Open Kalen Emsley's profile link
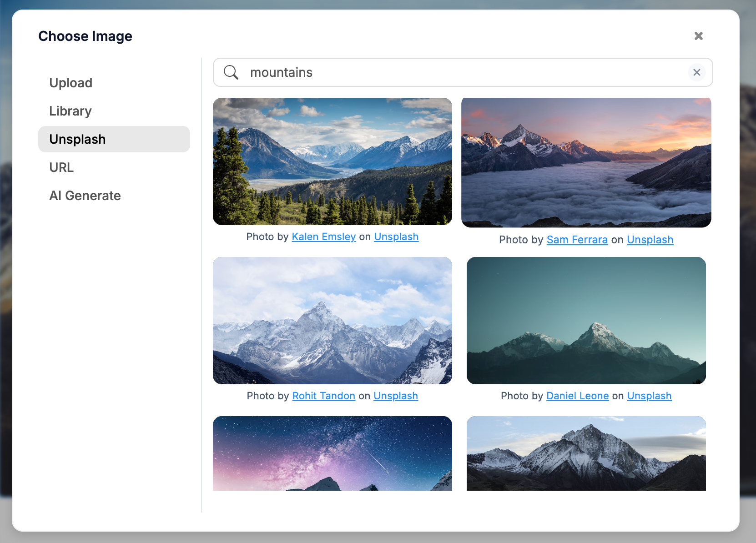Image resolution: width=756 pixels, height=543 pixels. (x=323, y=237)
